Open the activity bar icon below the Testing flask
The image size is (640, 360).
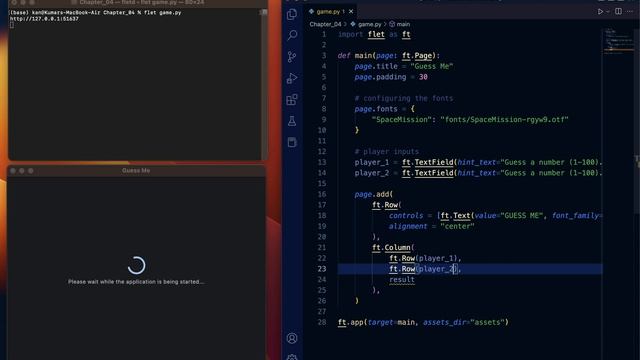292,142
